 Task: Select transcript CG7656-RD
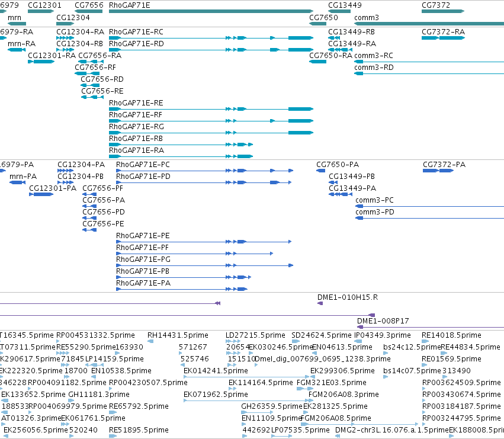[x=90, y=85]
